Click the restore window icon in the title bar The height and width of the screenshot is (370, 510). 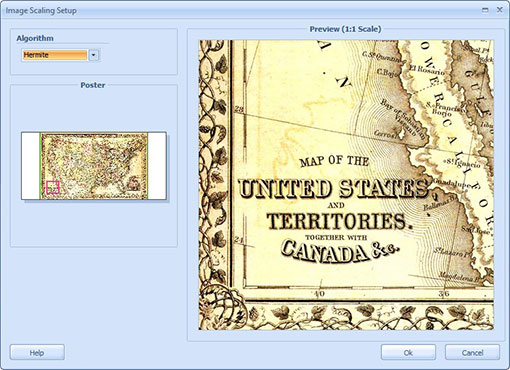(x=485, y=10)
